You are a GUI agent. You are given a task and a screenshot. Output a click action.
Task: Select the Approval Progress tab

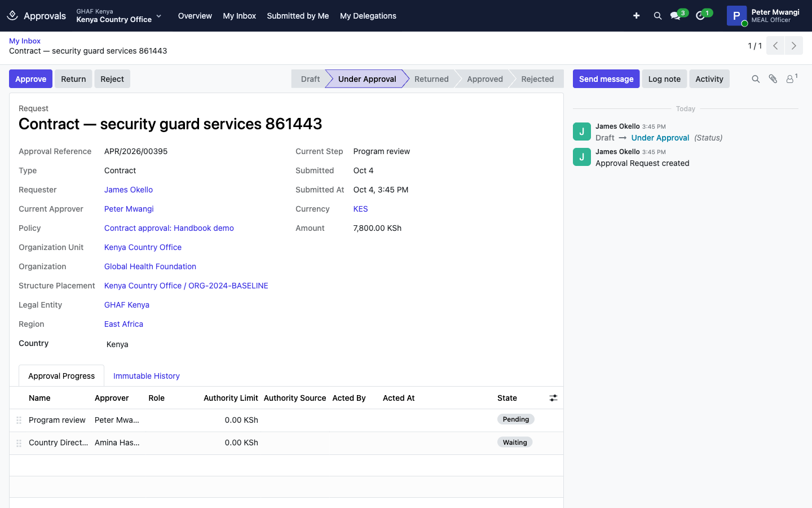(x=61, y=376)
